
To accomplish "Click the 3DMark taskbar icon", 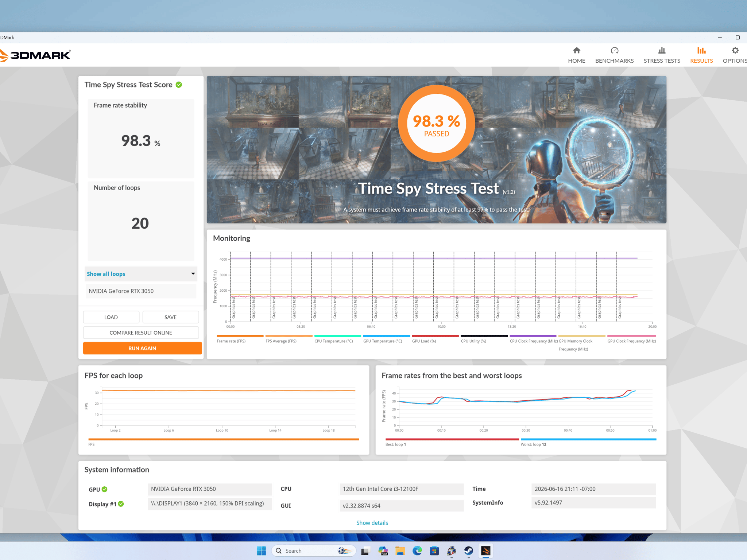I will pyautogui.click(x=485, y=551).
